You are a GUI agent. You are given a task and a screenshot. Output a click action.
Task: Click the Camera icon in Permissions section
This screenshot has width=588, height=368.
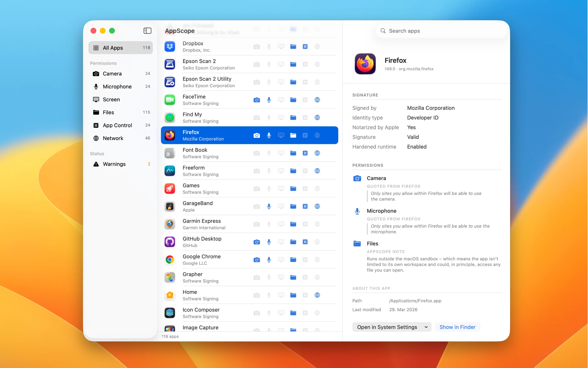click(357, 178)
